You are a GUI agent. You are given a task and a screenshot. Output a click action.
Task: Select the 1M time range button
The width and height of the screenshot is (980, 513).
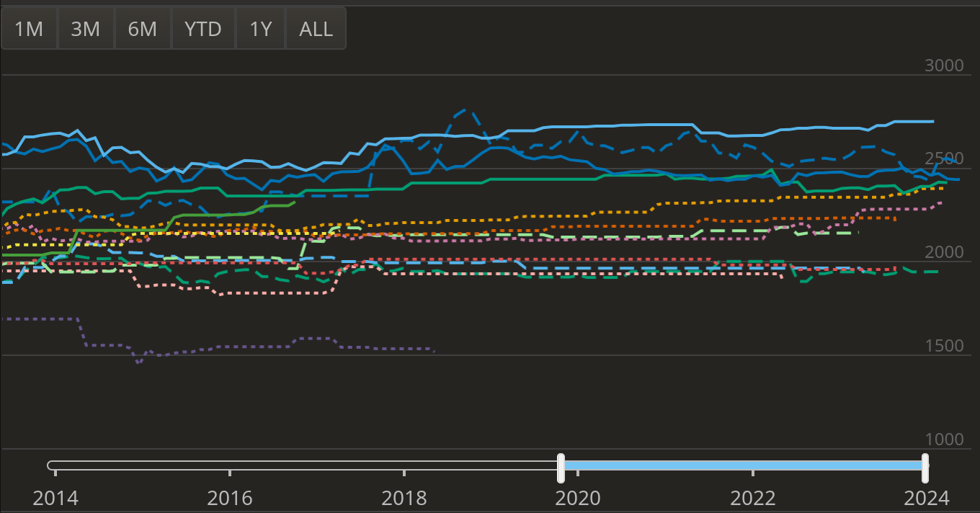click(x=30, y=29)
